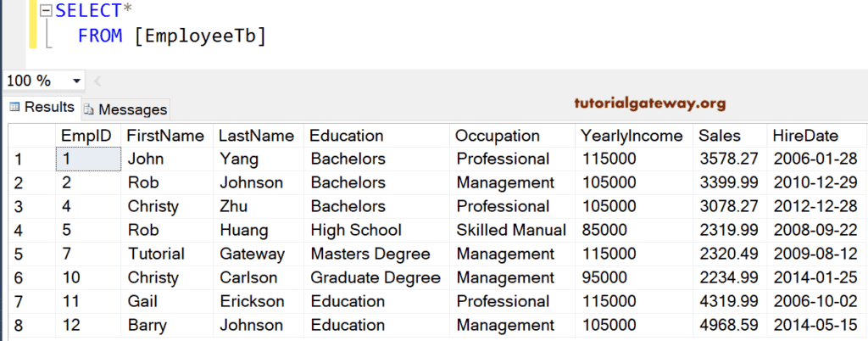The image size is (868, 341).
Task: Open the 100 % zoom dropdown
Action: [x=77, y=81]
